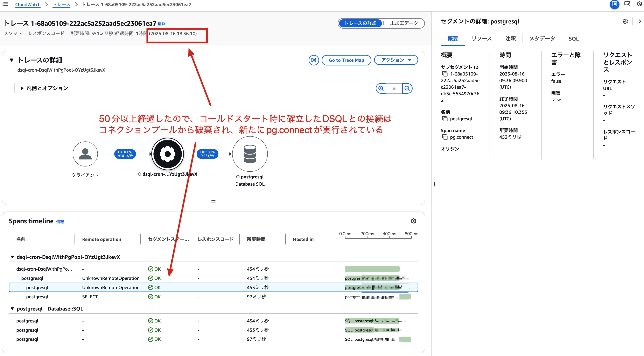The width and height of the screenshot is (644, 356).
Task: Click the 名前 column header
Action: (x=21, y=239)
